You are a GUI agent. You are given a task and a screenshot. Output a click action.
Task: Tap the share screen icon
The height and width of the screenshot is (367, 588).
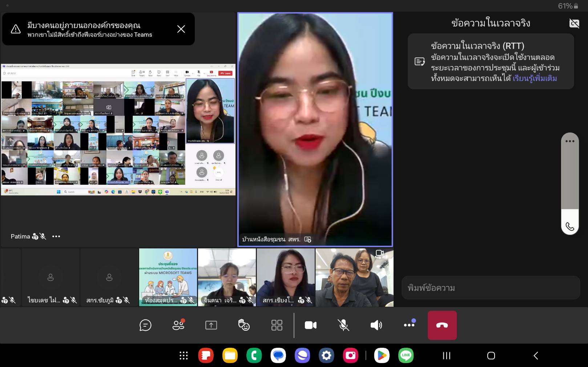pos(211,325)
